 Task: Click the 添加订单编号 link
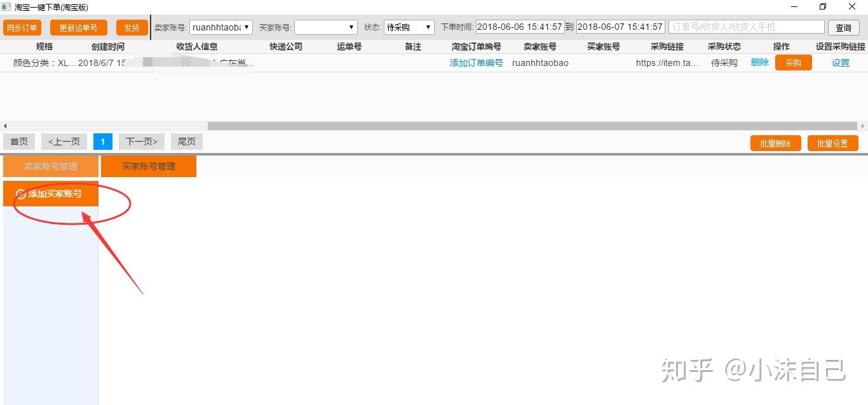tap(477, 63)
